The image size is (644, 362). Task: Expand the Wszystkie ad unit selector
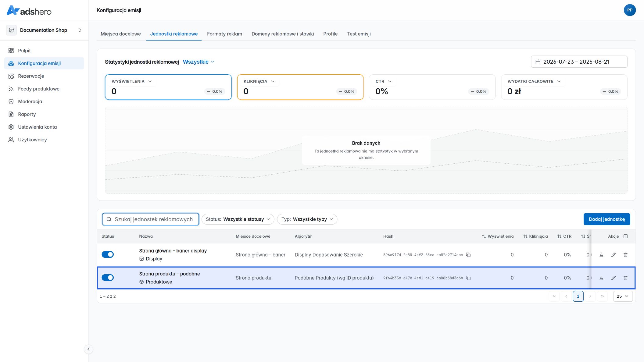(x=199, y=62)
